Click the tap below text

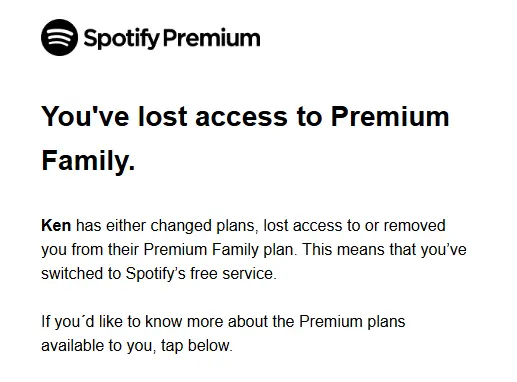click(x=197, y=346)
